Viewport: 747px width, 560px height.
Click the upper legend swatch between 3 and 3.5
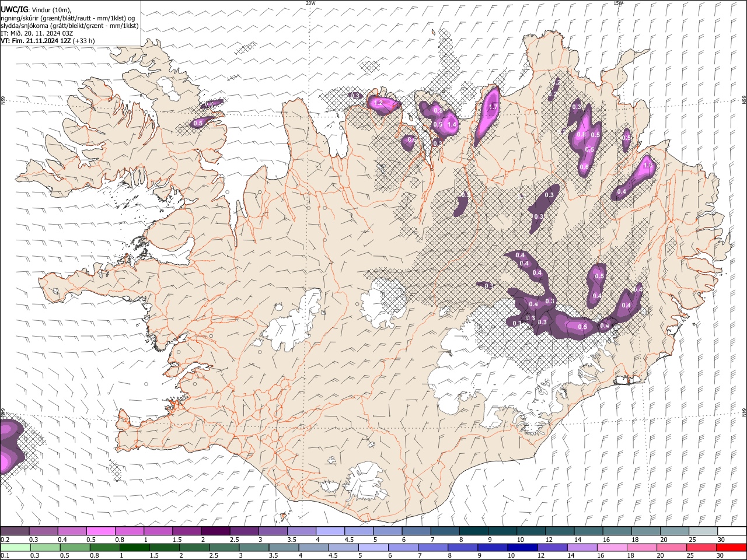(x=273, y=531)
